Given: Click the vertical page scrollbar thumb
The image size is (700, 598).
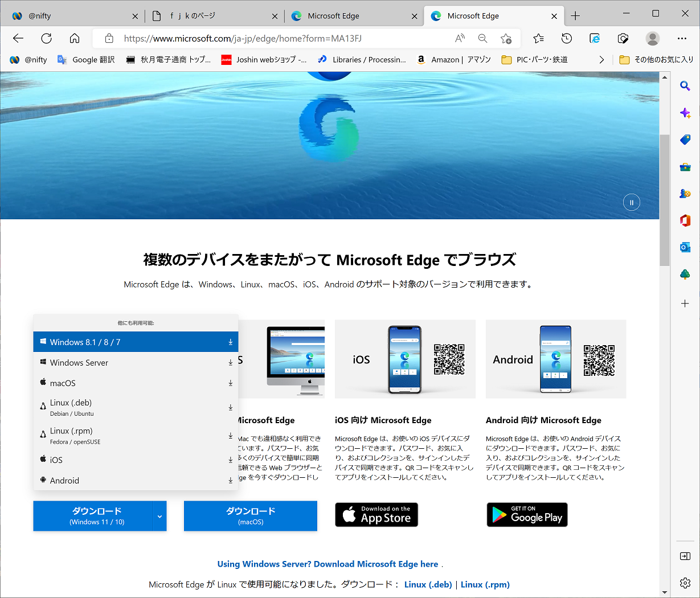Looking at the screenshot, I should (x=665, y=200).
